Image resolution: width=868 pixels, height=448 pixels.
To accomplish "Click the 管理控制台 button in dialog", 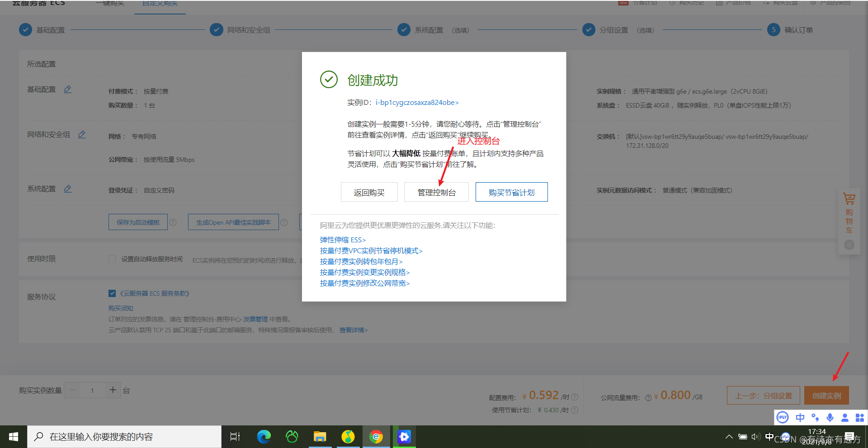I will (436, 192).
